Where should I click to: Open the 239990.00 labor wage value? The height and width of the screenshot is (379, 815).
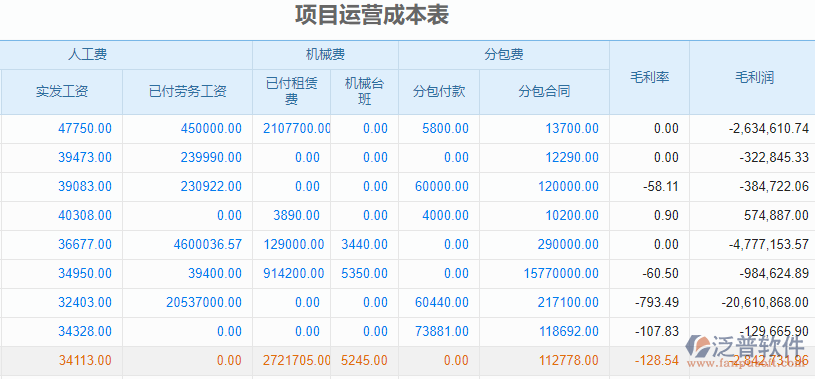pyautogui.click(x=211, y=158)
